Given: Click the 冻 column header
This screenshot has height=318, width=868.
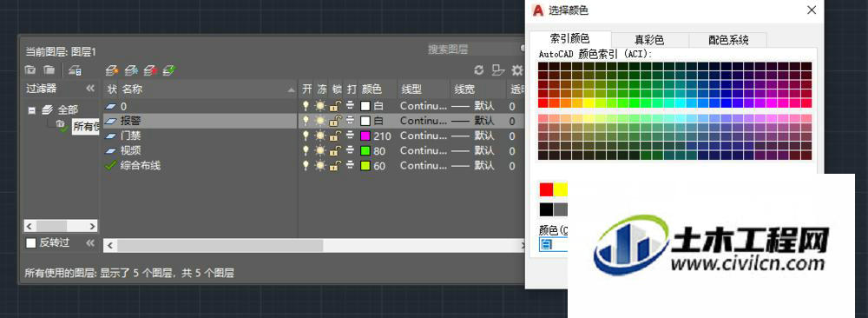Looking at the screenshot, I should pos(322,89).
